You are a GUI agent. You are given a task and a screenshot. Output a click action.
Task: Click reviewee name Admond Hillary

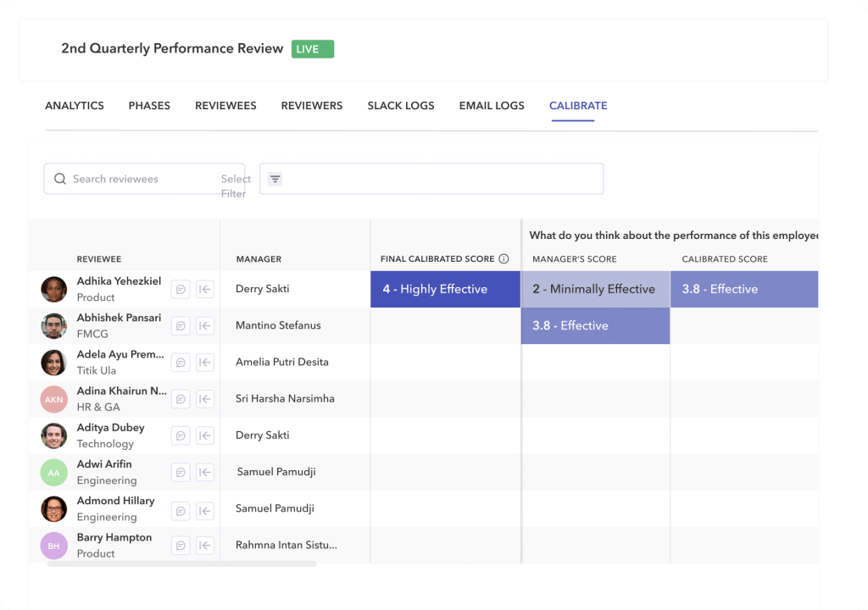click(x=115, y=501)
